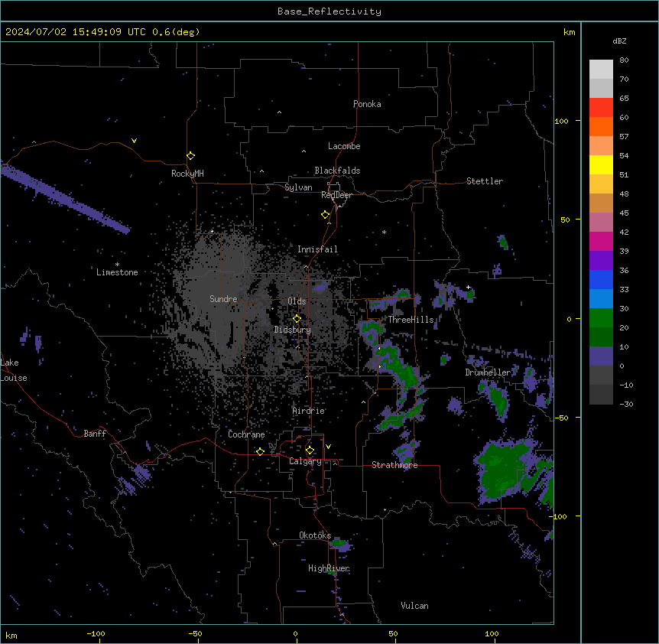Select the Innisfail label
The height and width of the screenshot is (644, 659).
317,249
